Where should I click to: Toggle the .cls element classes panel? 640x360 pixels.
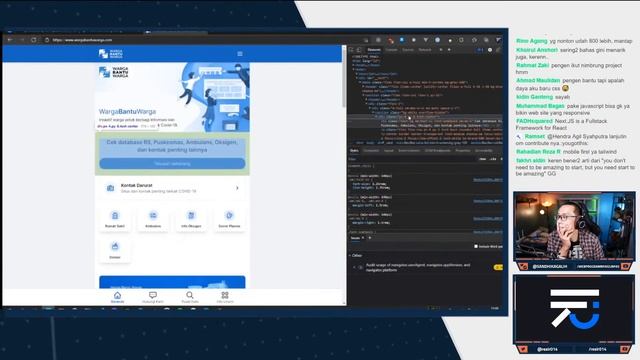click(x=493, y=159)
